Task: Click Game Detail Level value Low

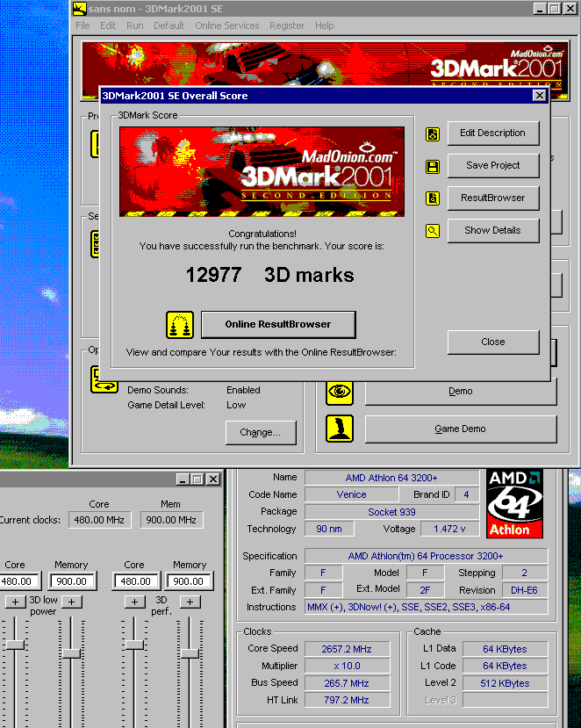Action: 236,405
